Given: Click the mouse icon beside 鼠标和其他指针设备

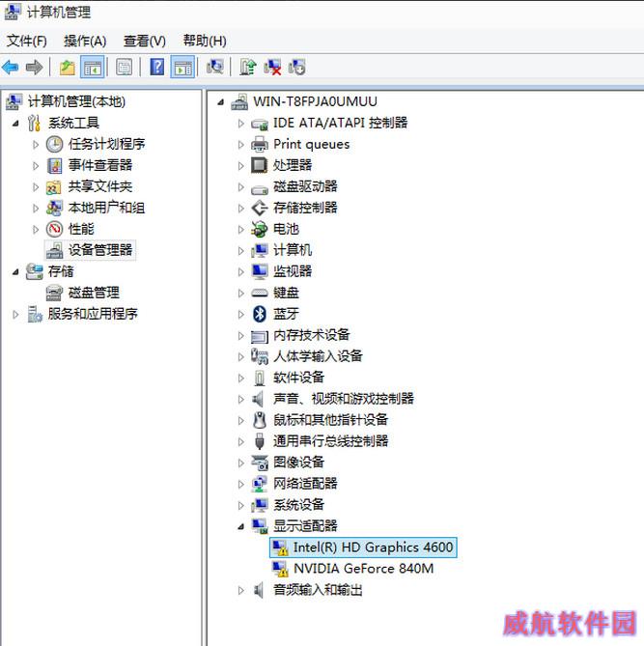Looking at the screenshot, I should (x=259, y=420).
